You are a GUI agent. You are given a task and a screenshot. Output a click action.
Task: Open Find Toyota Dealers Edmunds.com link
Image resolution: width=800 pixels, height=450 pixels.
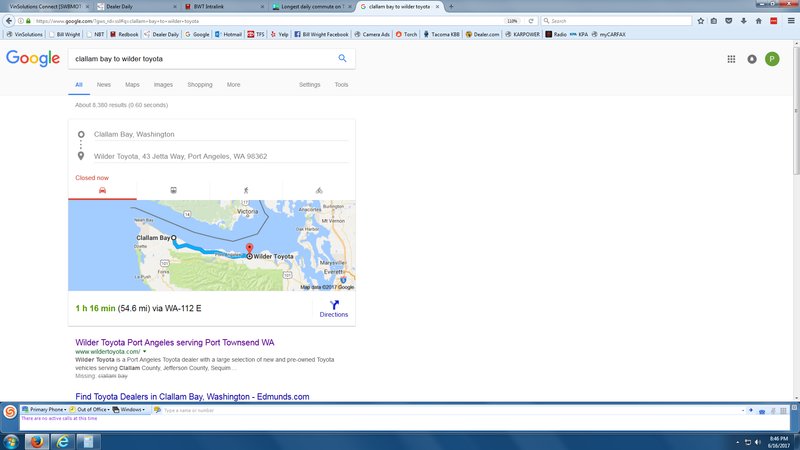pos(192,396)
